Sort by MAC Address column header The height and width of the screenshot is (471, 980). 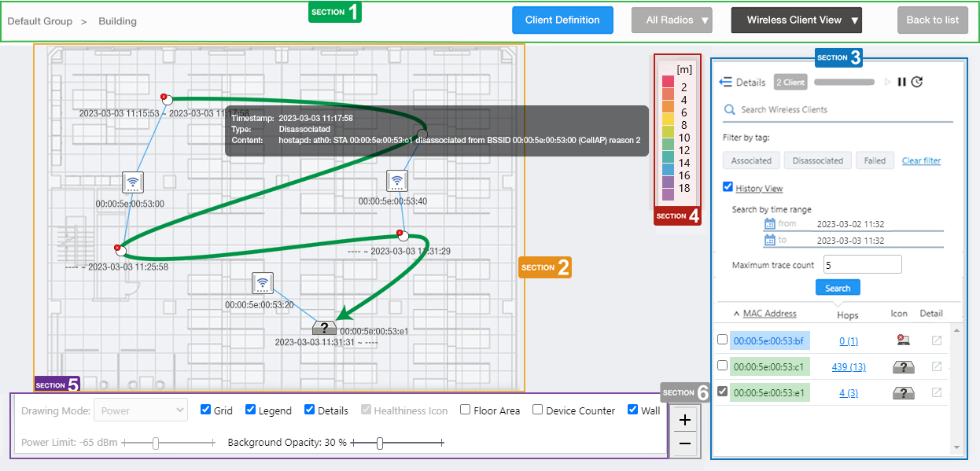tap(769, 314)
